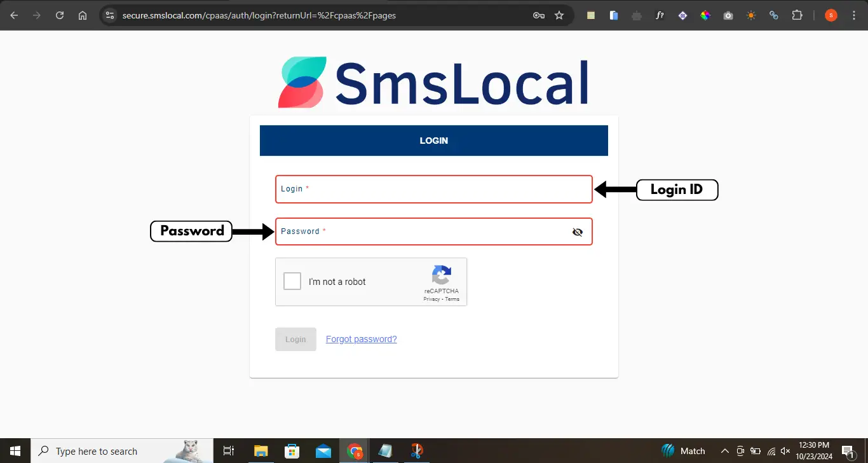Open the notebook app in the taskbar
This screenshot has width=868, height=463.
386,451
